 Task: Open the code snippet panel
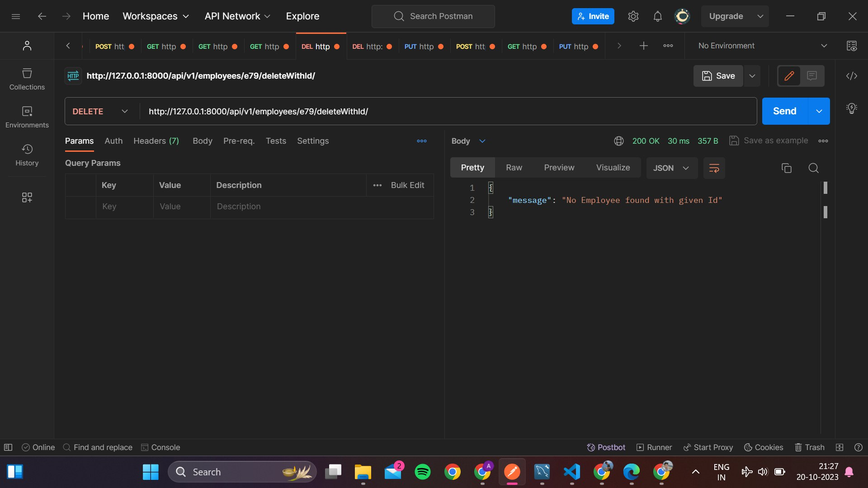tap(851, 76)
